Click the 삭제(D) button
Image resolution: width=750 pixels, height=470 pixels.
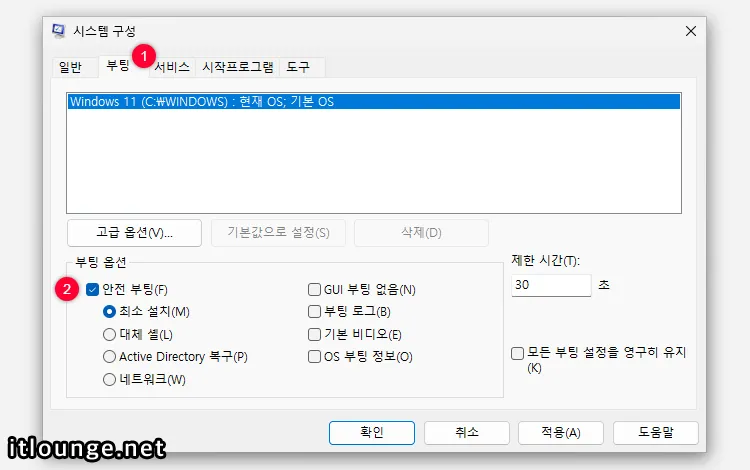[x=421, y=233]
